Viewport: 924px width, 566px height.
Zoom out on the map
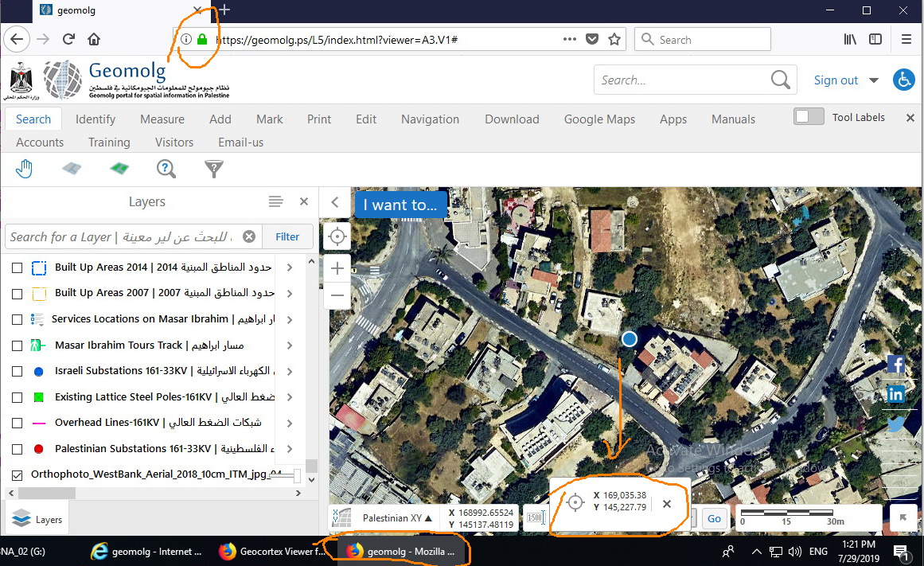337,295
